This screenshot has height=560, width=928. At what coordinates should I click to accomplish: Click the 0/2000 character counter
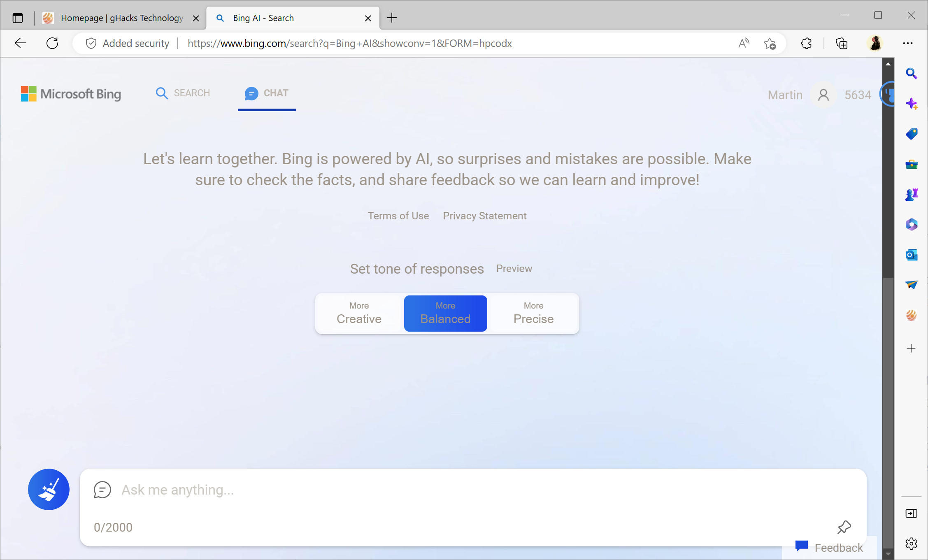pyautogui.click(x=113, y=527)
